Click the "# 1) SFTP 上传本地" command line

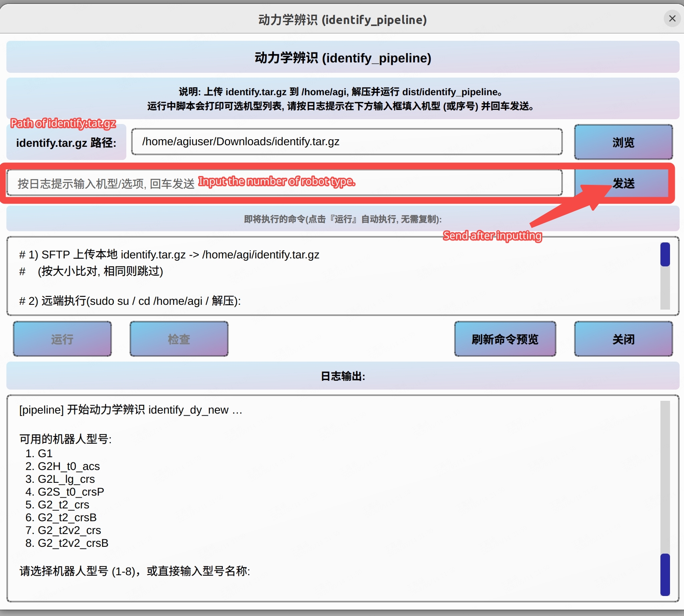[169, 254]
